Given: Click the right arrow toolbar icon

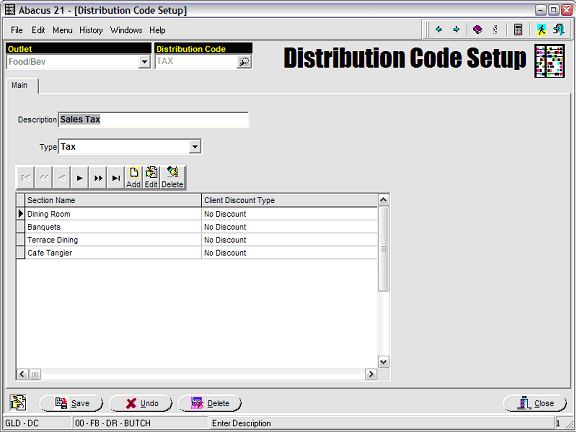Looking at the screenshot, I should click(456, 29).
